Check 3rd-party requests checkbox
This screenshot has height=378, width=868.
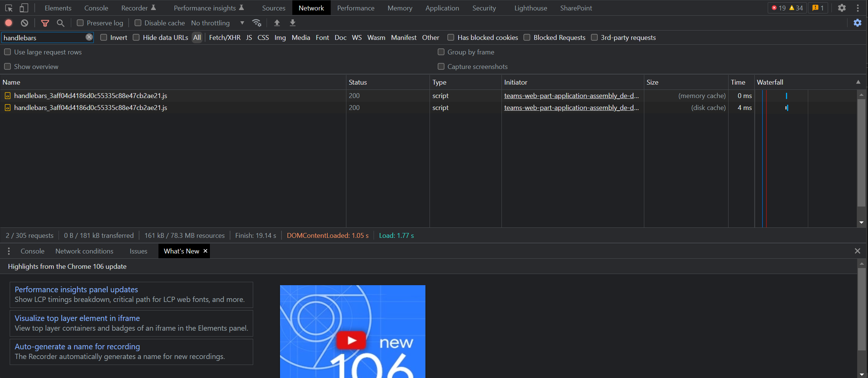594,37
